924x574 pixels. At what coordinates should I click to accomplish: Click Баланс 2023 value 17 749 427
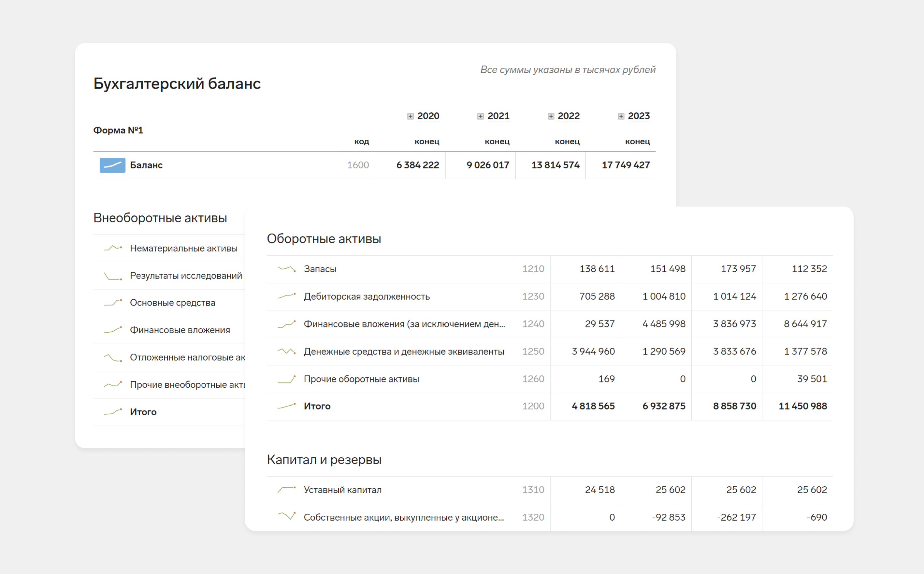[626, 165]
